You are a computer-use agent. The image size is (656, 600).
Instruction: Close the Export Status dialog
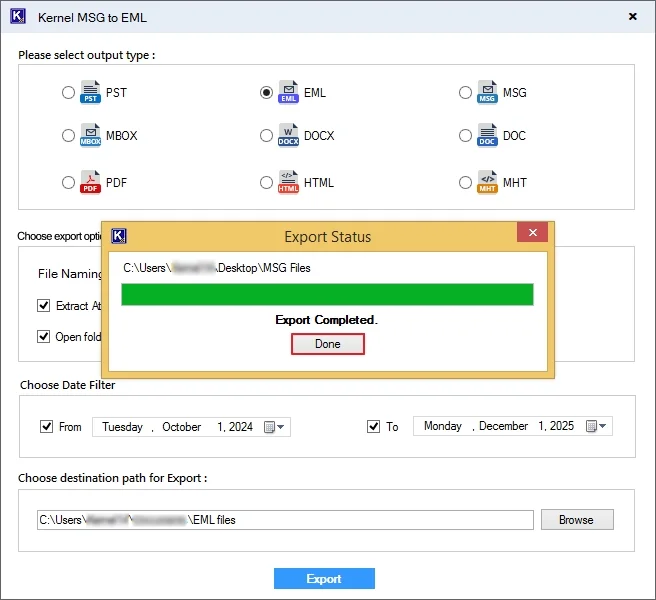click(532, 233)
